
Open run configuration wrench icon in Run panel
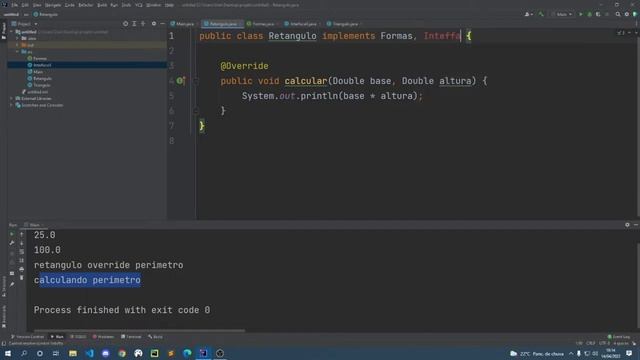[x=12, y=243]
